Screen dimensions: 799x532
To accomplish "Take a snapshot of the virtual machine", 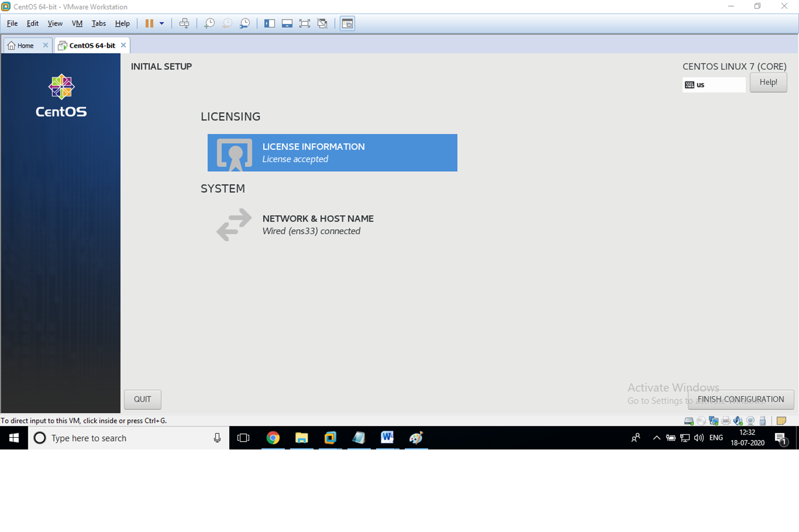I will pyautogui.click(x=209, y=23).
